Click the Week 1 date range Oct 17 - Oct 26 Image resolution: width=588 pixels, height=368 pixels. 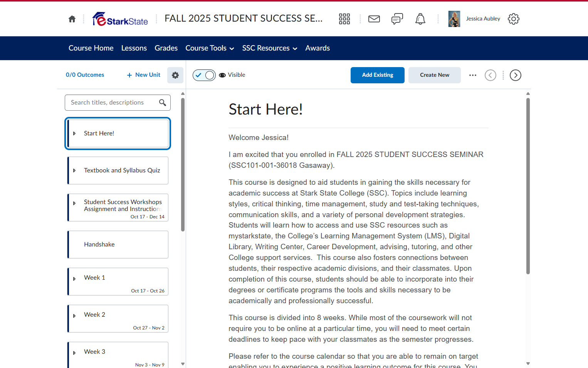pos(148,291)
